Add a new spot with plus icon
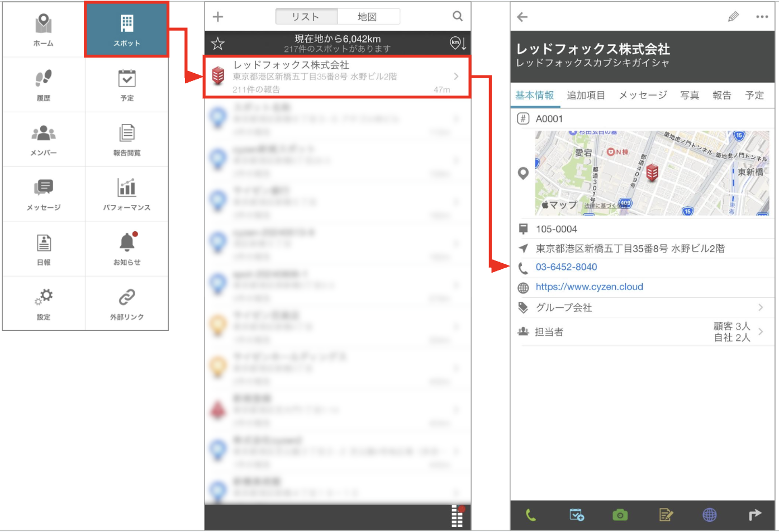779x532 pixels. click(218, 17)
